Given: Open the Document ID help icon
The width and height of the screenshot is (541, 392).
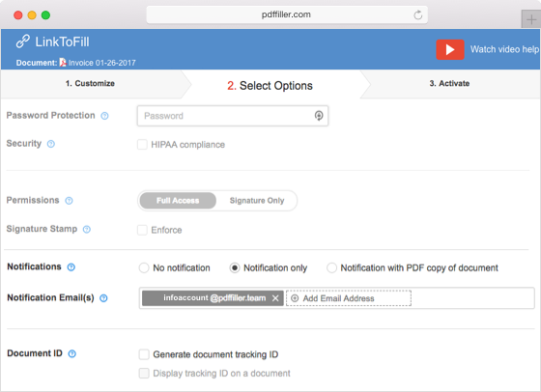Looking at the screenshot, I should coord(71,353).
